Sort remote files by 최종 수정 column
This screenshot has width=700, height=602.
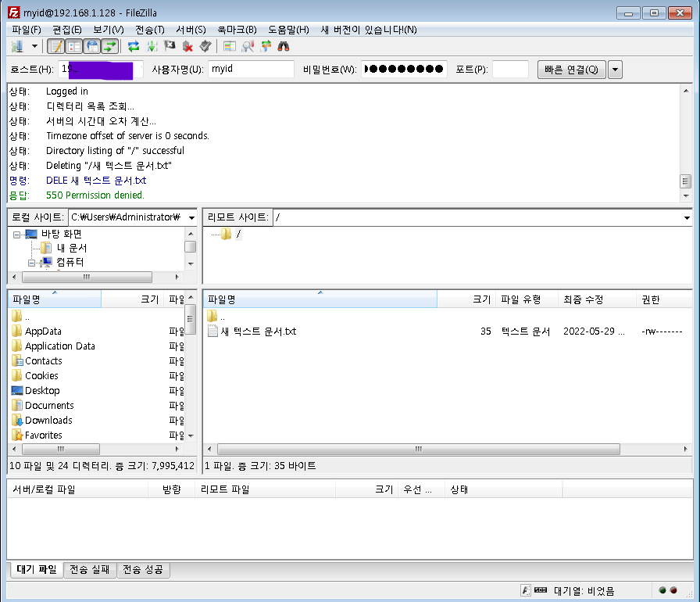click(583, 299)
